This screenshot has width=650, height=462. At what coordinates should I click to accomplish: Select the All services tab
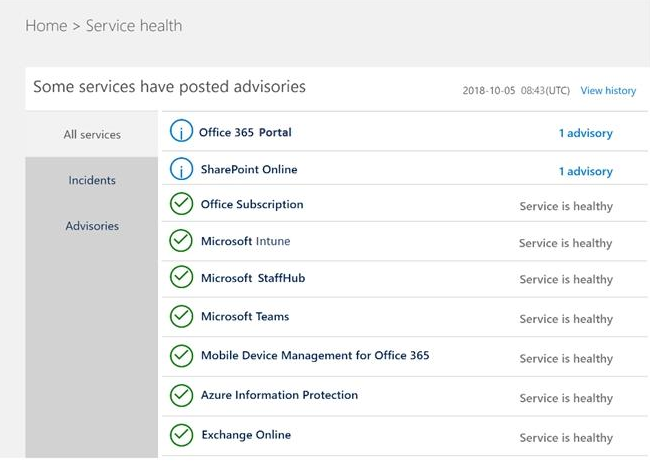click(x=92, y=135)
